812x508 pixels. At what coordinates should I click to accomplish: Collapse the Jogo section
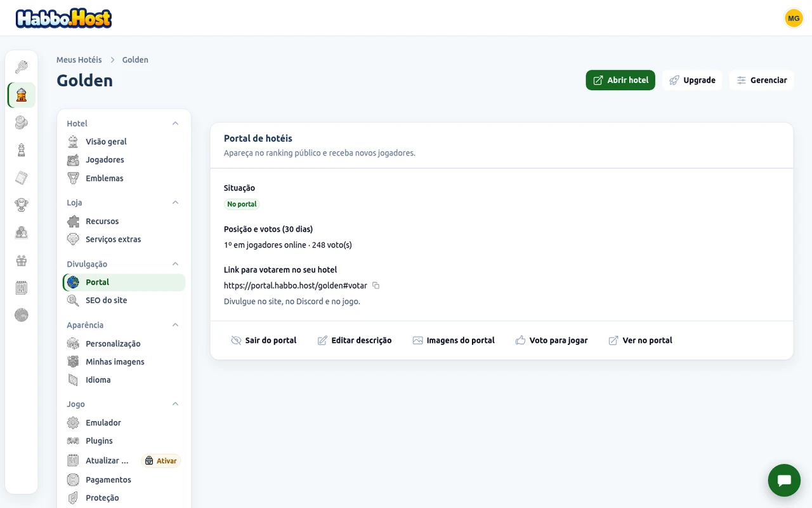point(176,404)
